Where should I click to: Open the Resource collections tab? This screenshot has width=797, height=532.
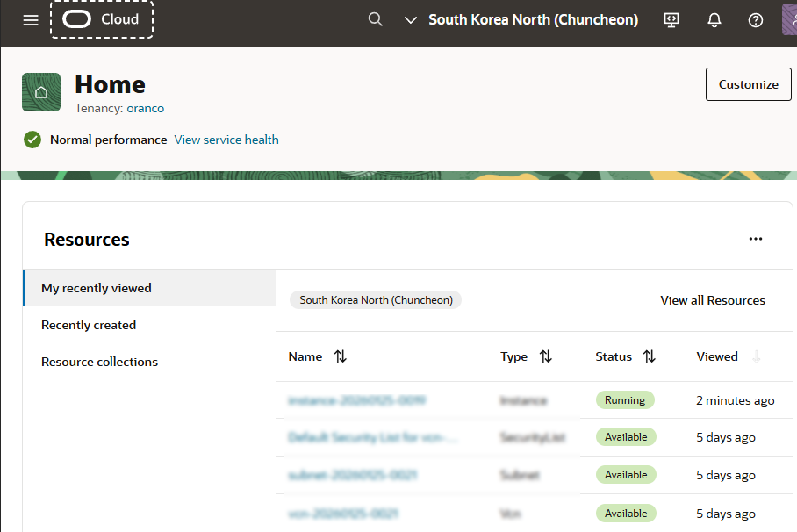click(99, 362)
